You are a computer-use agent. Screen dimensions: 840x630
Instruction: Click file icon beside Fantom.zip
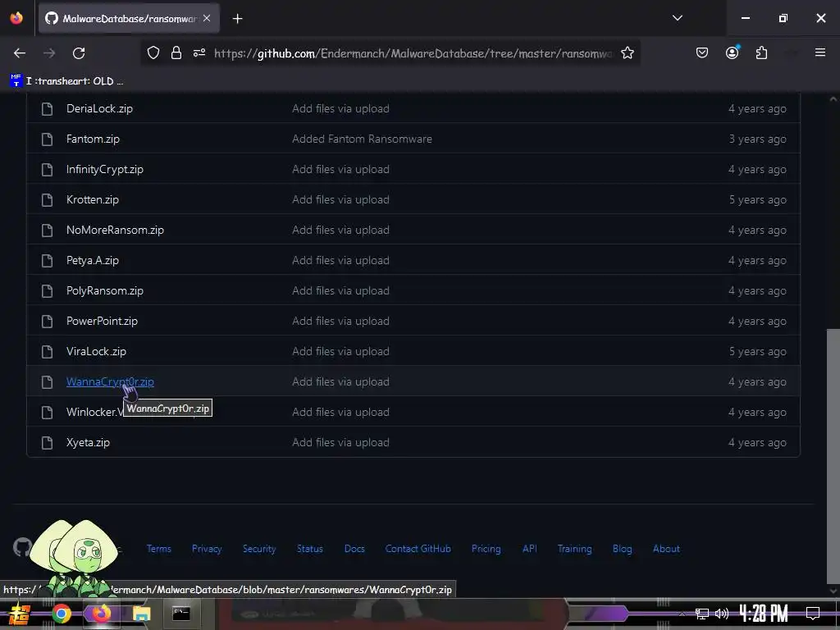point(47,139)
